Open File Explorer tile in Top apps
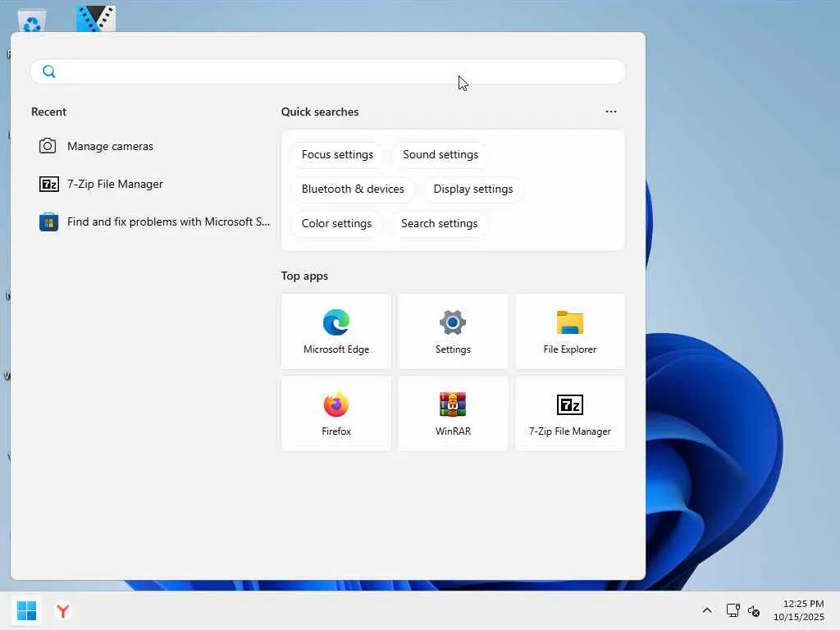 [x=569, y=331]
